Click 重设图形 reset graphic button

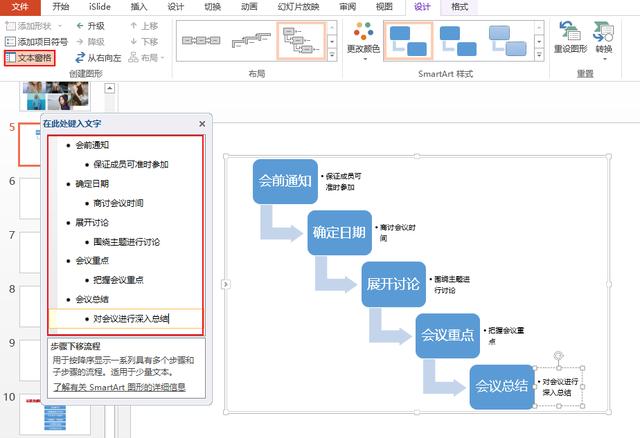(x=571, y=38)
